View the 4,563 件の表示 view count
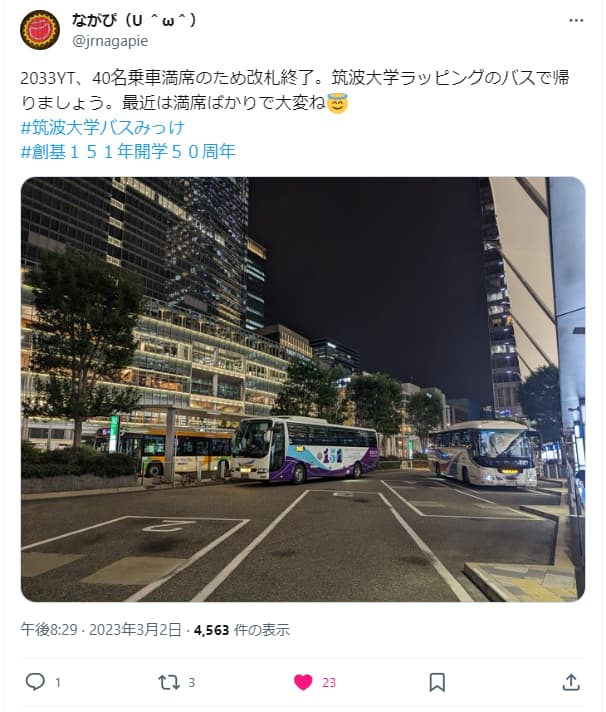The height and width of the screenshot is (712, 606). (x=241, y=630)
